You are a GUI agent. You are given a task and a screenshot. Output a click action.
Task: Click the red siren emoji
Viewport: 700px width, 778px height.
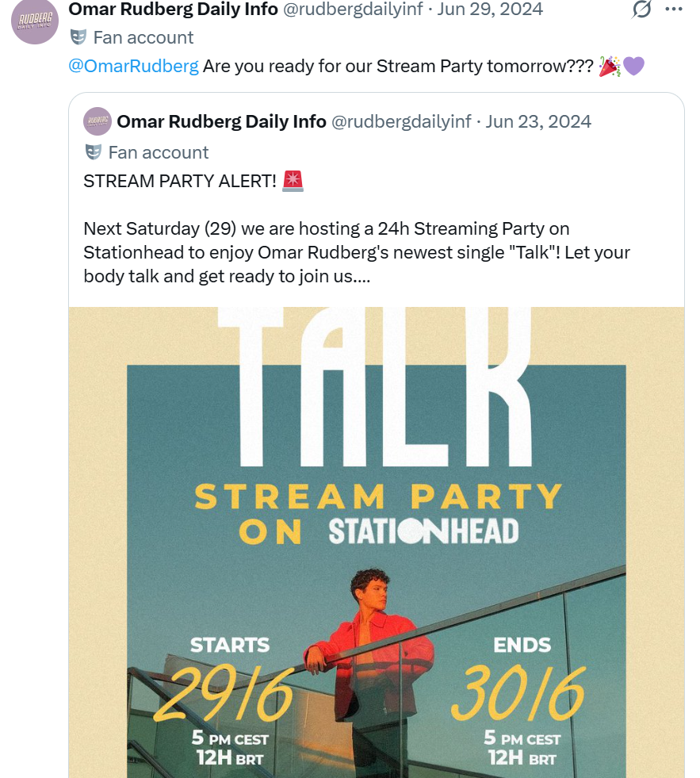[293, 181]
